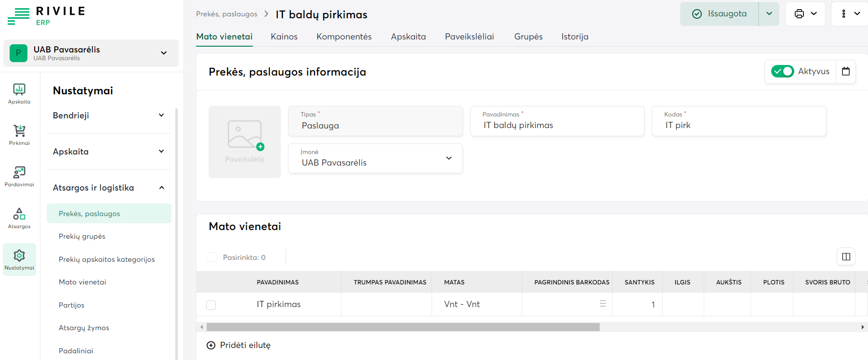The image size is (868, 360).
Task: Switch to the Kainos tab
Action: coord(284,37)
